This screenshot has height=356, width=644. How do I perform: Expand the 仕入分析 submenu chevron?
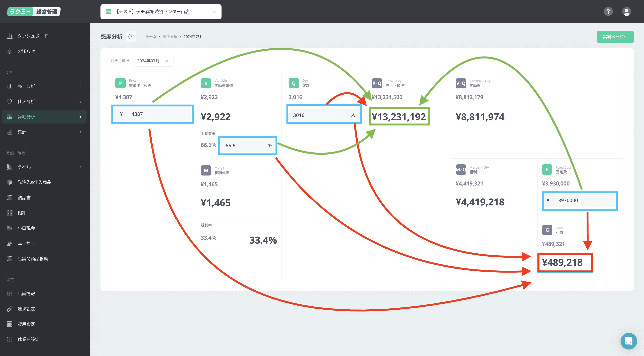click(x=80, y=102)
